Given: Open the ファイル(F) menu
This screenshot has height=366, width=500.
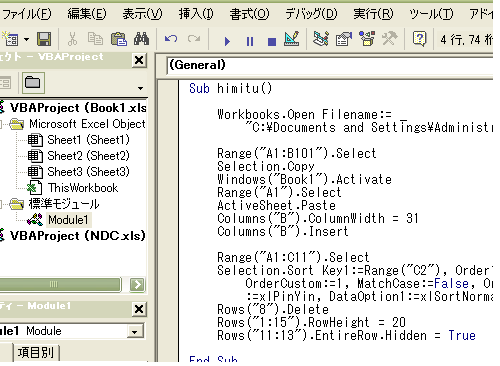Looking at the screenshot, I should coord(26,14).
